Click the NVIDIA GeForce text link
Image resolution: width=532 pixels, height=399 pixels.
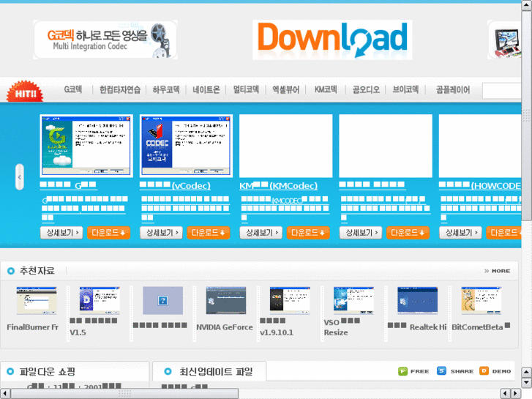(225, 327)
